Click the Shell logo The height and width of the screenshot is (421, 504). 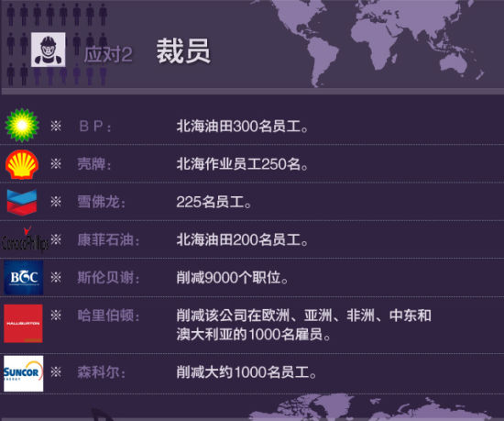[22, 164]
